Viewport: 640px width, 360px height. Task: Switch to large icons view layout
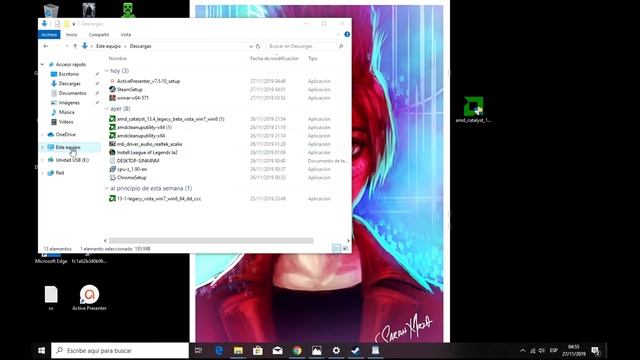coord(345,248)
